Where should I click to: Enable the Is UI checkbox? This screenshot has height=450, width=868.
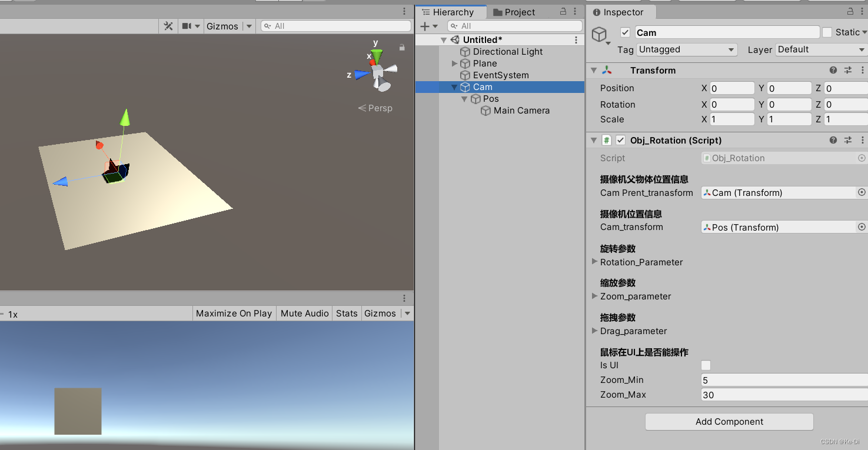point(706,365)
